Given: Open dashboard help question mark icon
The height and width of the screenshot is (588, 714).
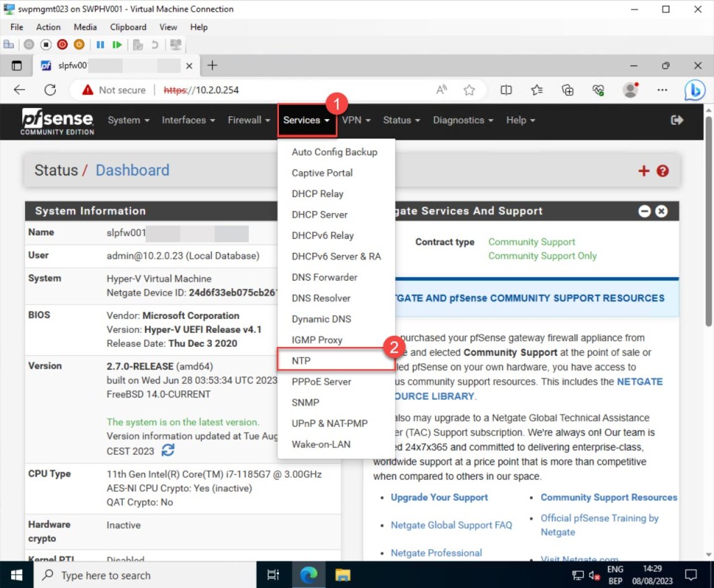Looking at the screenshot, I should [x=662, y=171].
